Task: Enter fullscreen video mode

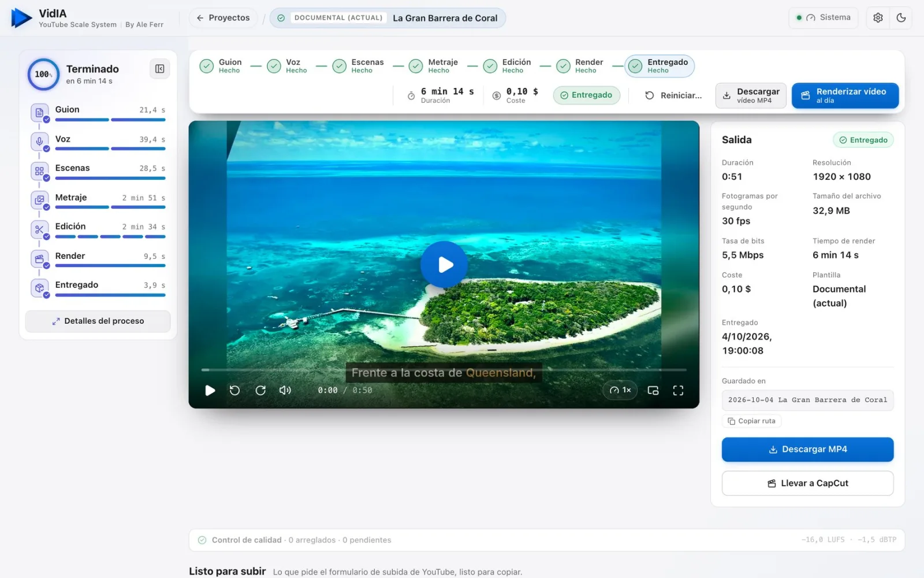Action: point(678,390)
